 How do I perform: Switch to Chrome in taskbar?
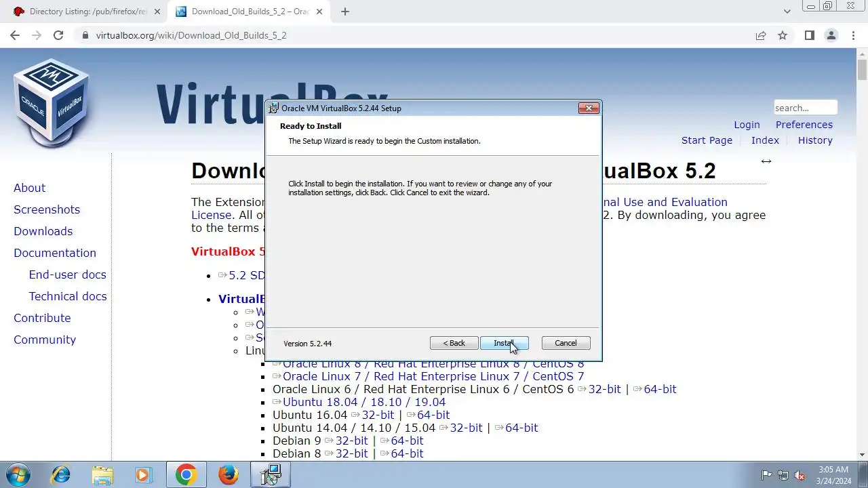point(186,474)
